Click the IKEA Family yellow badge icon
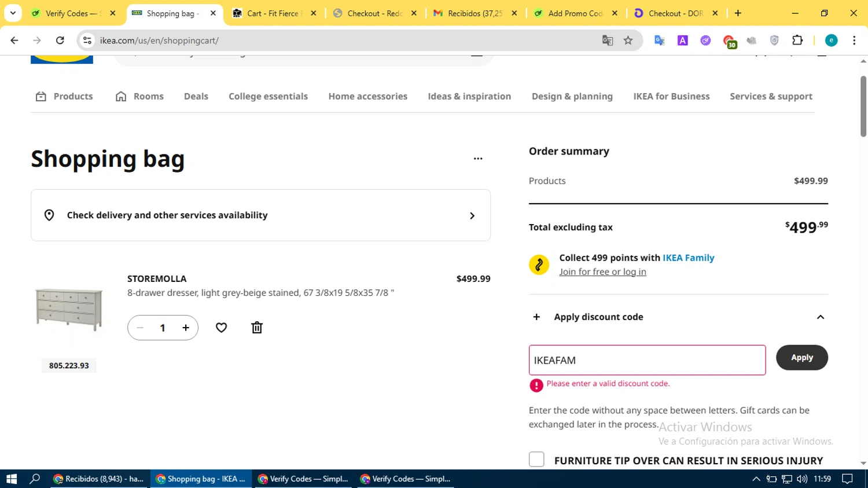The height and width of the screenshot is (488, 868). 539,265
